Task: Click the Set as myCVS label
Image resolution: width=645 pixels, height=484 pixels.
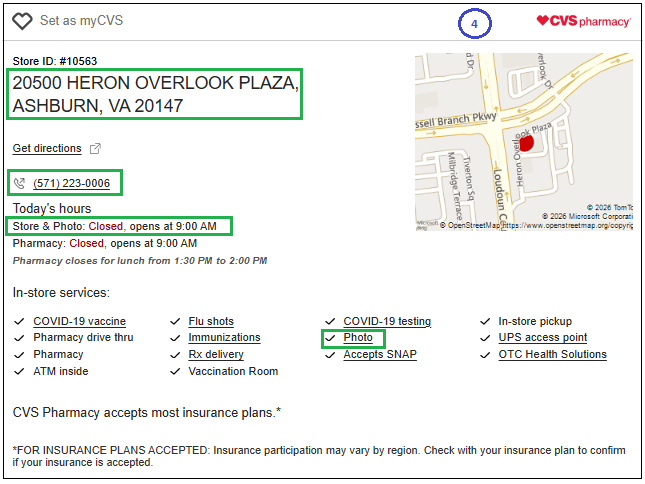Action: [x=81, y=21]
